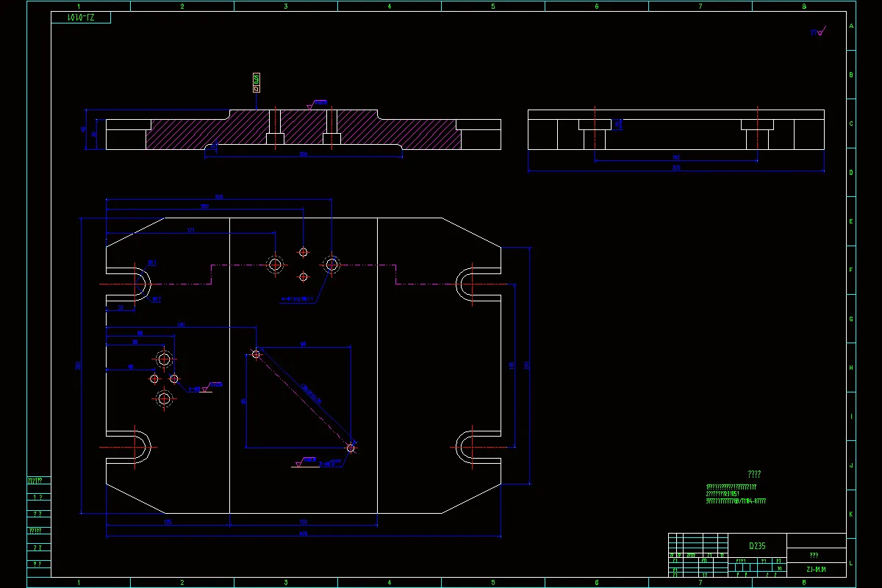Viewport: 882px width, 588px height.
Task: Select the rotated drawing number box at top-left corner
Action: 81,18
